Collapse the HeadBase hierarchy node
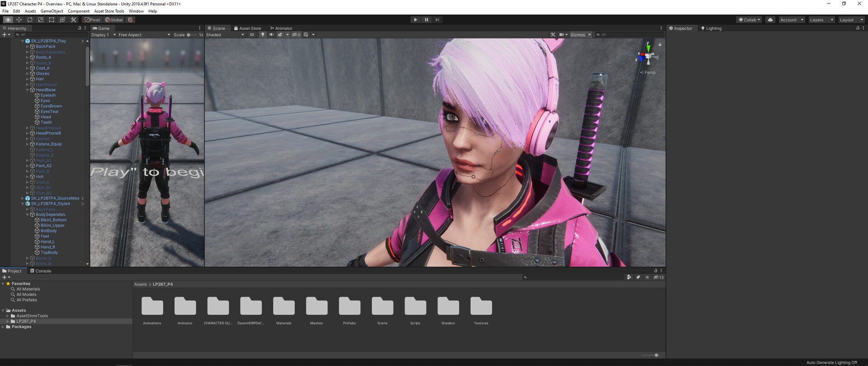Viewport: 868px width, 366px height. 27,90
